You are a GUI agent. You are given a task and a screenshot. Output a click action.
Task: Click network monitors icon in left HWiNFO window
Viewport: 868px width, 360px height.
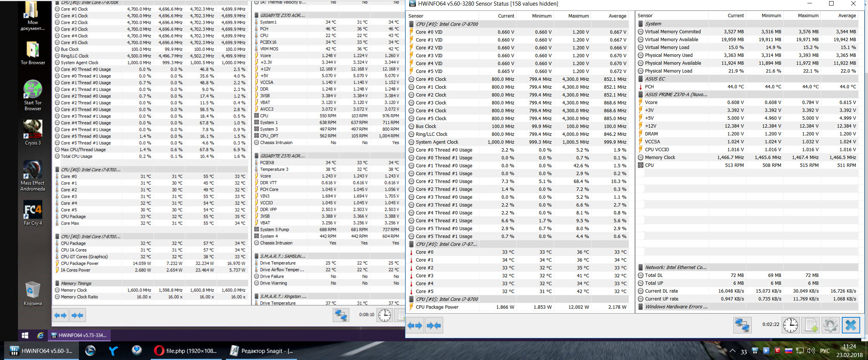point(341,315)
